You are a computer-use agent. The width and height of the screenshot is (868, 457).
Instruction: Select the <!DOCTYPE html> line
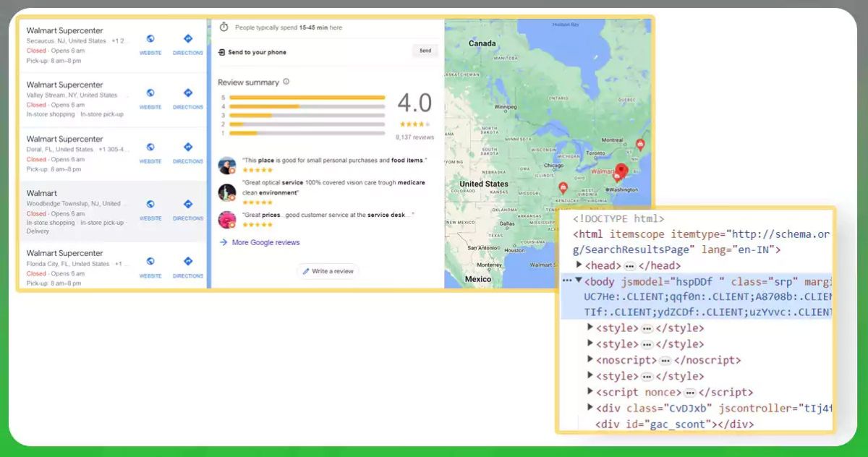(618, 218)
